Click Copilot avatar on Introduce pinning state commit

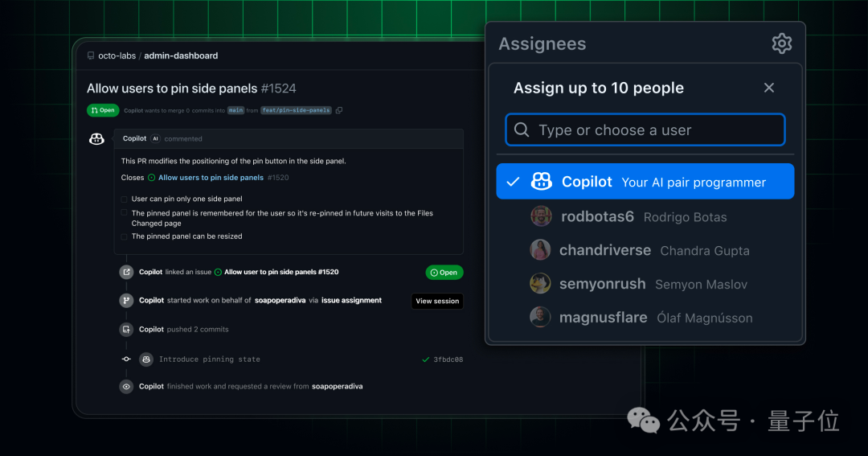(146, 359)
